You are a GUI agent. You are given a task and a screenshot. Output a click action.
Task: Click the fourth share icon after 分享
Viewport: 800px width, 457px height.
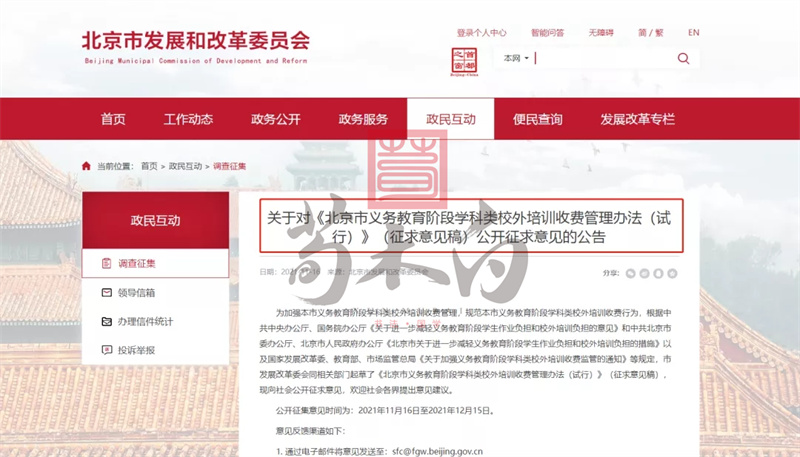pyautogui.click(x=672, y=273)
